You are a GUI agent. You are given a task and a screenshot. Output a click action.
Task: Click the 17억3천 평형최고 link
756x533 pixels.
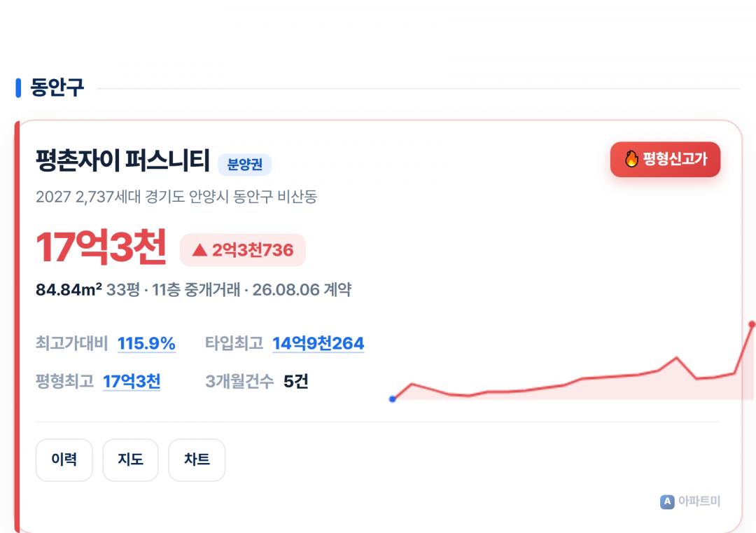coord(132,382)
